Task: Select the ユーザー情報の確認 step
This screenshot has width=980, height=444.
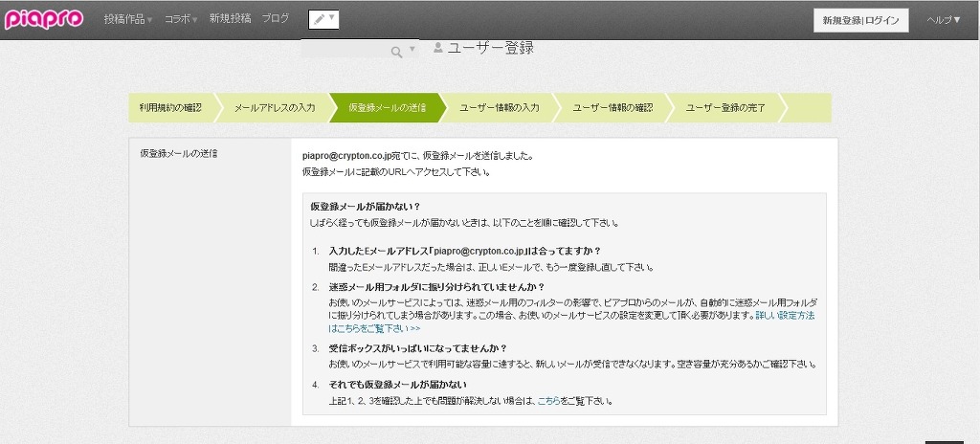Action: click(x=613, y=107)
